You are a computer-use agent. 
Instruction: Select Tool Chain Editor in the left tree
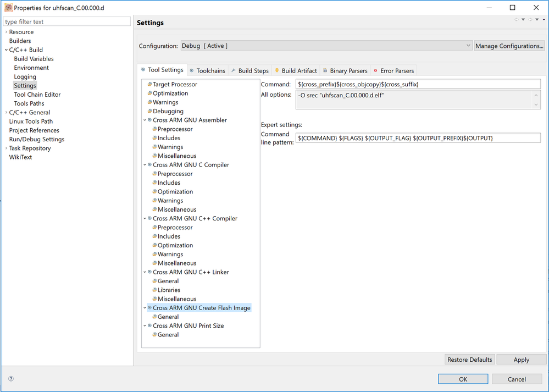37,95
